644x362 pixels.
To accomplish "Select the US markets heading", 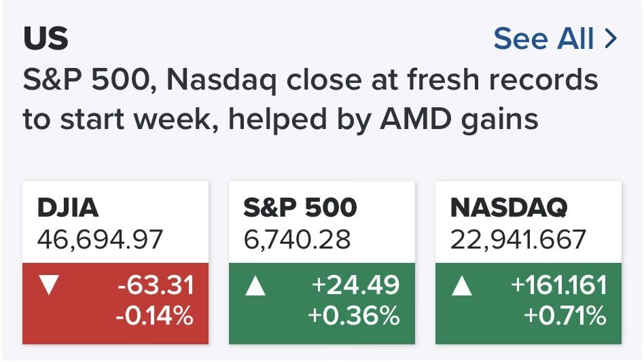I will point(46,39).
